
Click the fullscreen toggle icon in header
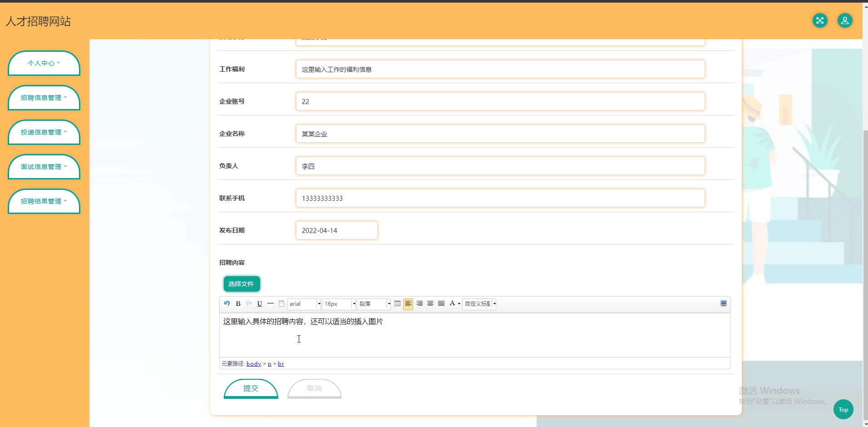pyautogui.click(x=820, y=20)
